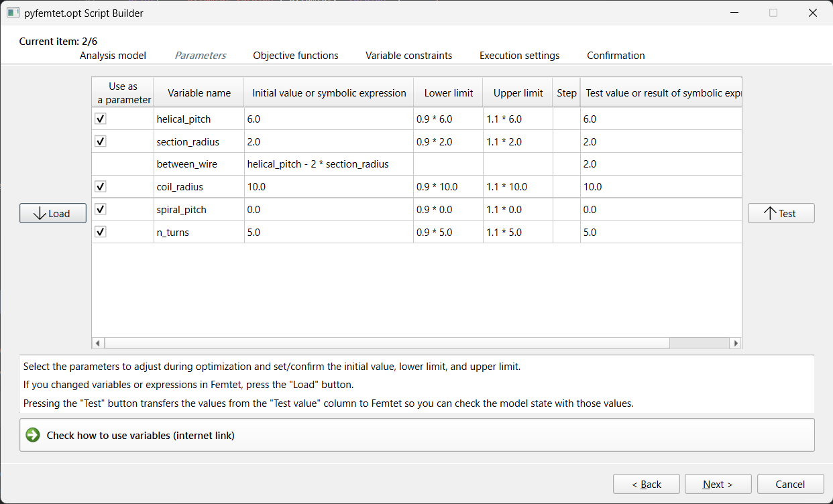Click the coil_radius test value 10.0 cell

pyautogui.click(x=661, y=186)
